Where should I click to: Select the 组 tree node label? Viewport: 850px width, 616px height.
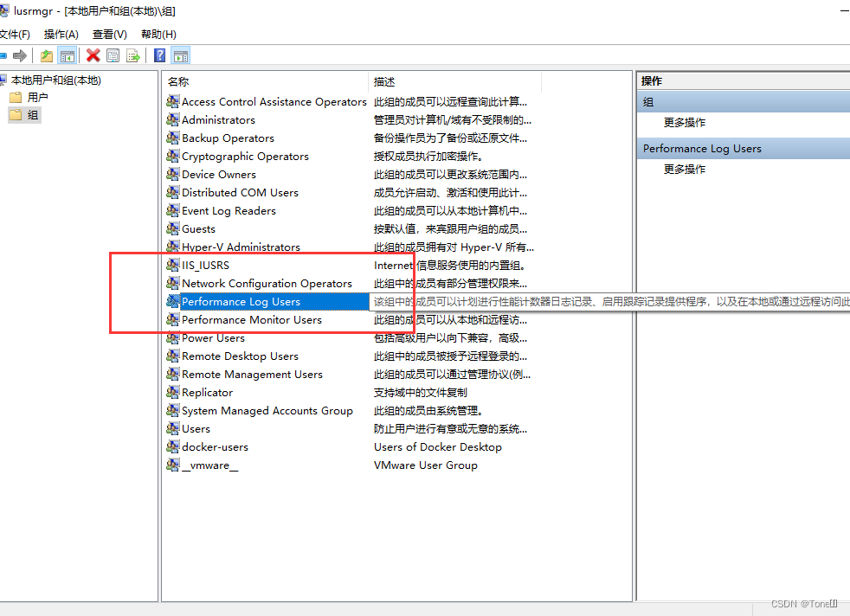point(33,115)
